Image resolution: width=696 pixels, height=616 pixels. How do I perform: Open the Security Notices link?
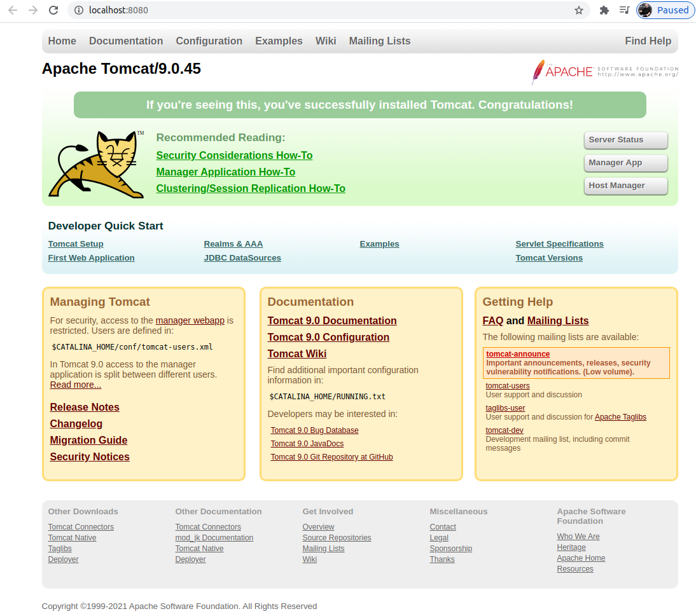(90, 457)
